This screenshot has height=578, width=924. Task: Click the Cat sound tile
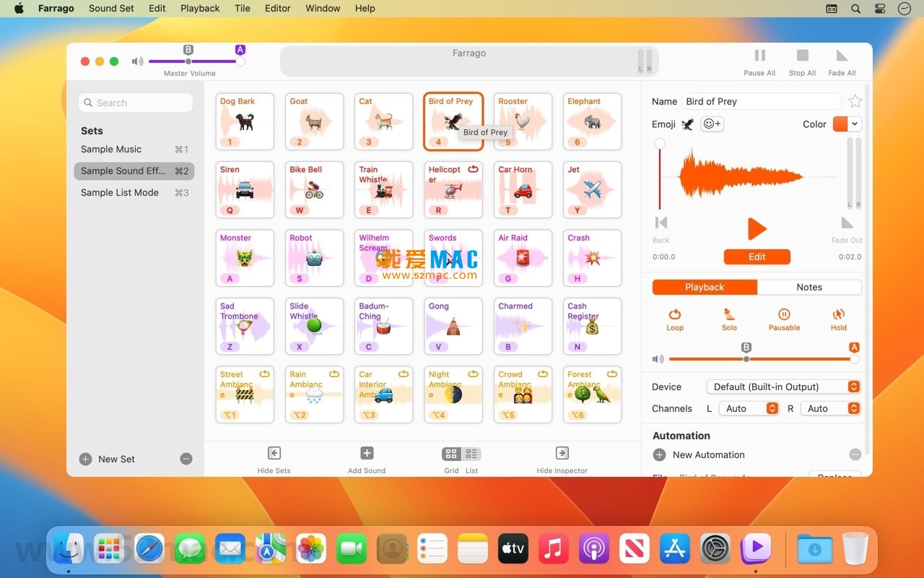tap(383, 121)
